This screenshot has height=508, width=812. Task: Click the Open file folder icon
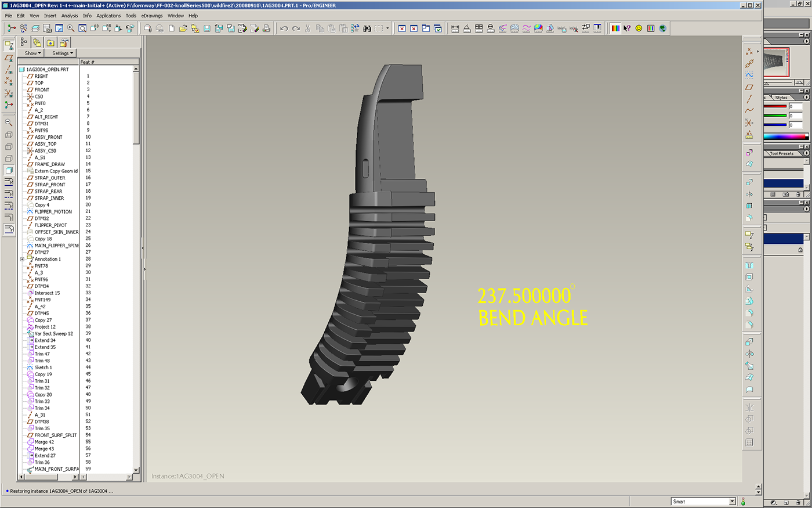(183, 28)
